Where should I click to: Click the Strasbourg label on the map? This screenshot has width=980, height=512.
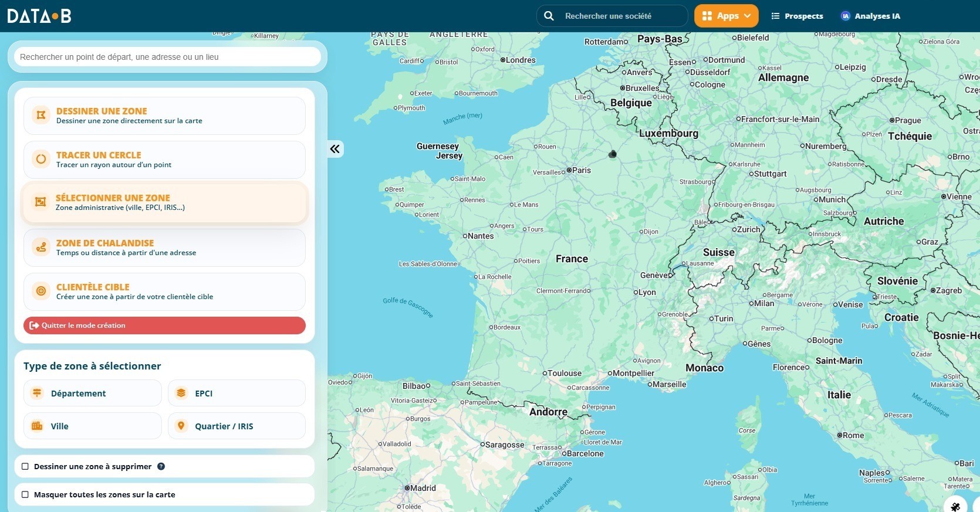pos(695,182)
